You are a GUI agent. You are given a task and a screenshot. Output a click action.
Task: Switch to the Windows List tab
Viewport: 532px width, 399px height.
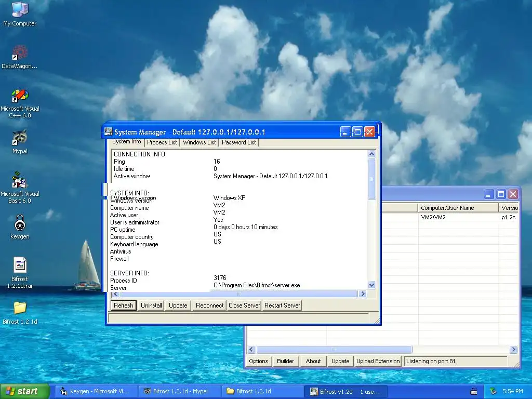coord(199,142)
